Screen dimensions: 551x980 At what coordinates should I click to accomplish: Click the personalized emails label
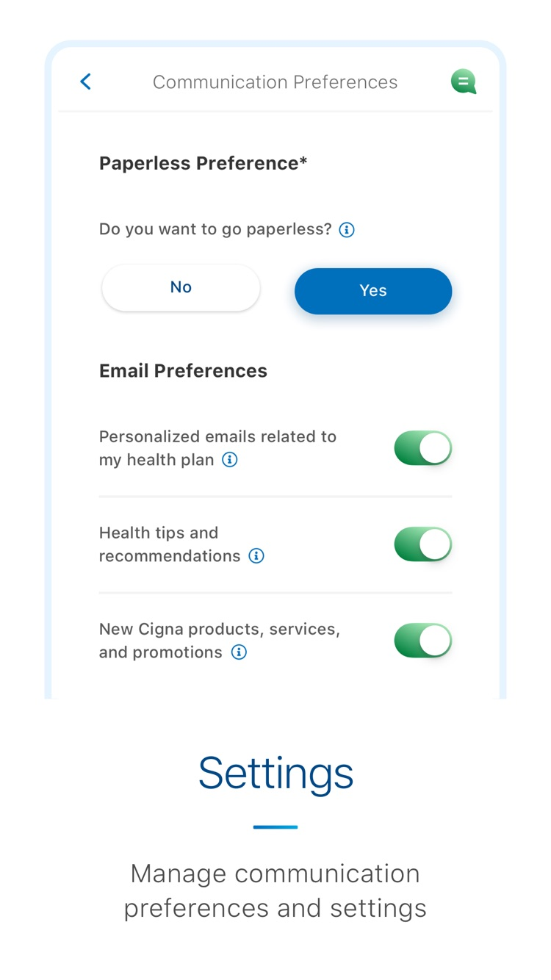[x=217, y=447]
